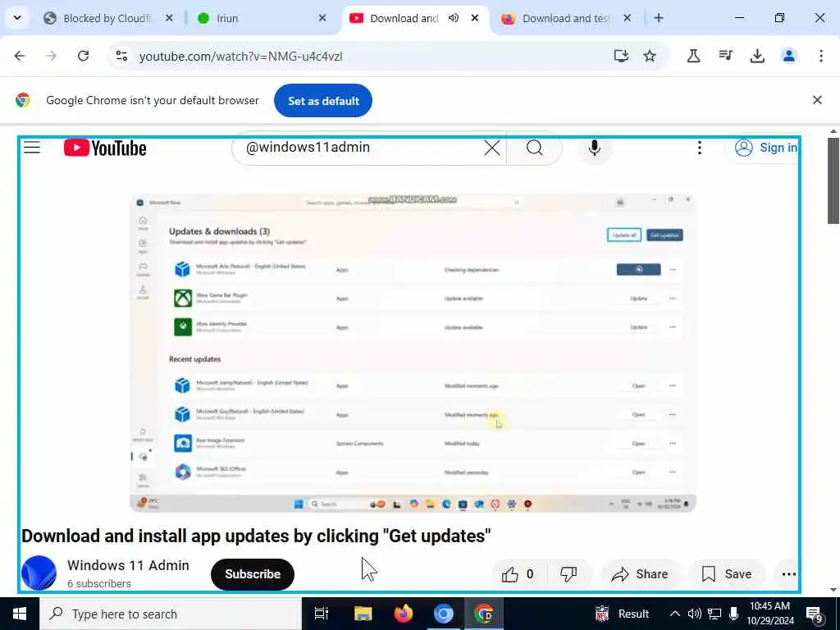Clear the YouTube search query
Image resolution: width=840 pixels, height=630 pixels.
tap(492, 148)
